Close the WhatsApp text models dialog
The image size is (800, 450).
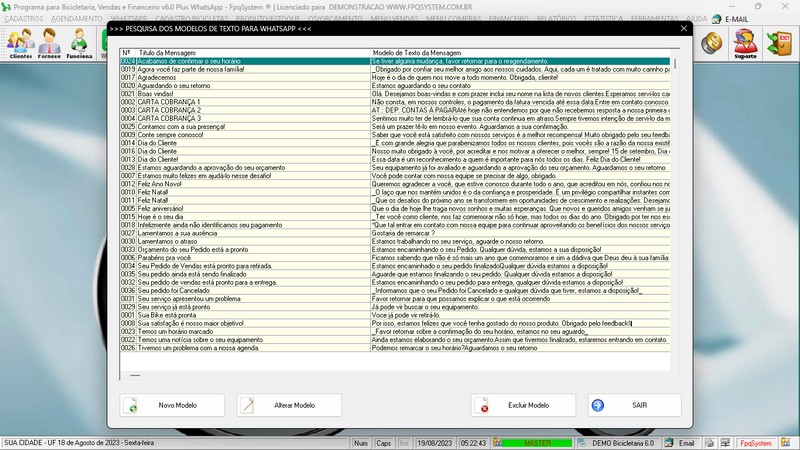684,29
